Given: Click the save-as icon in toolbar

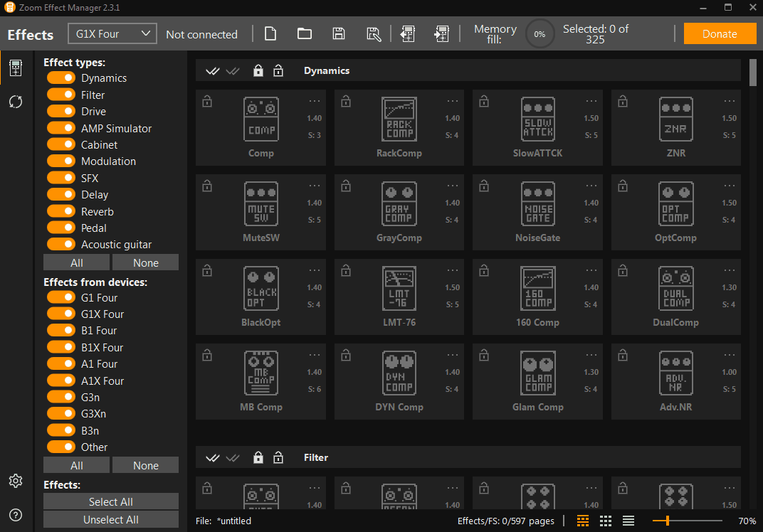Looking at the screenshot, I should (374, 33).
